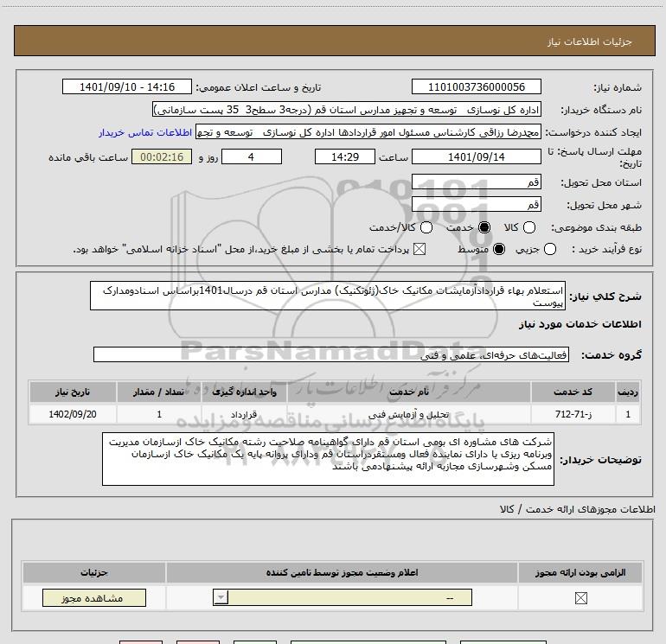Click the تعداد / مقدار column header
The width and height of the screenshot is (666, 644).
pyautogui.click(x=159, y=392)
